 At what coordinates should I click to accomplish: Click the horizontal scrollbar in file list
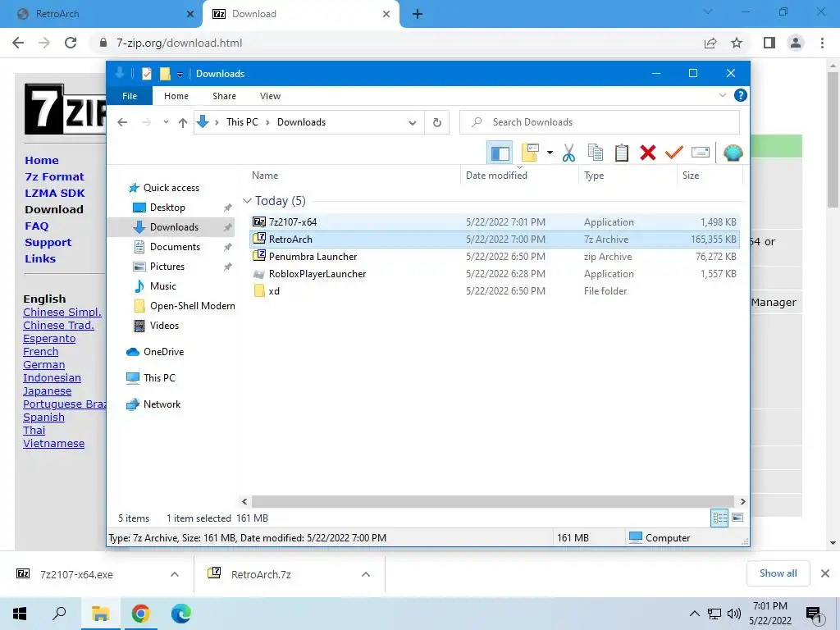493,501
